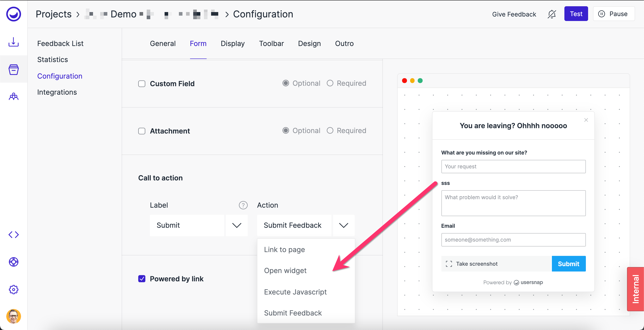Open the help lifebuoy icon
The image size is (644, 330).
(13, 262)
